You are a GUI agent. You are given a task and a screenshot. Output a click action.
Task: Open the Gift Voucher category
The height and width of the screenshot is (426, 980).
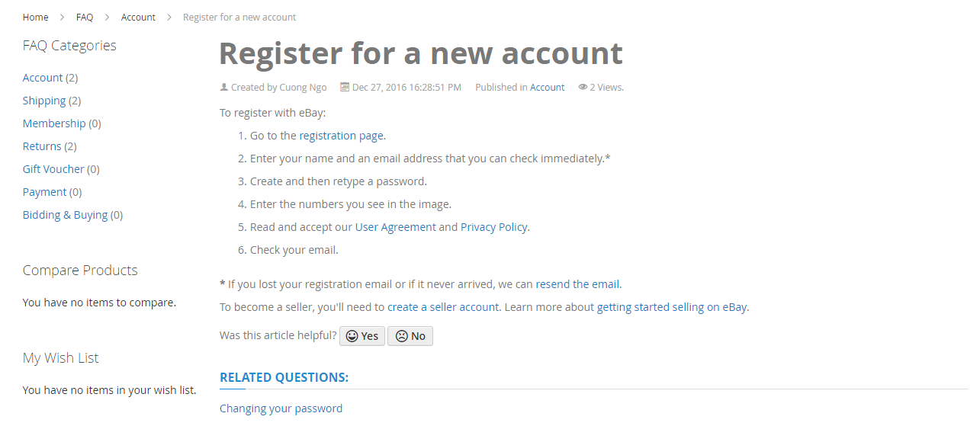tap(53, 169)
